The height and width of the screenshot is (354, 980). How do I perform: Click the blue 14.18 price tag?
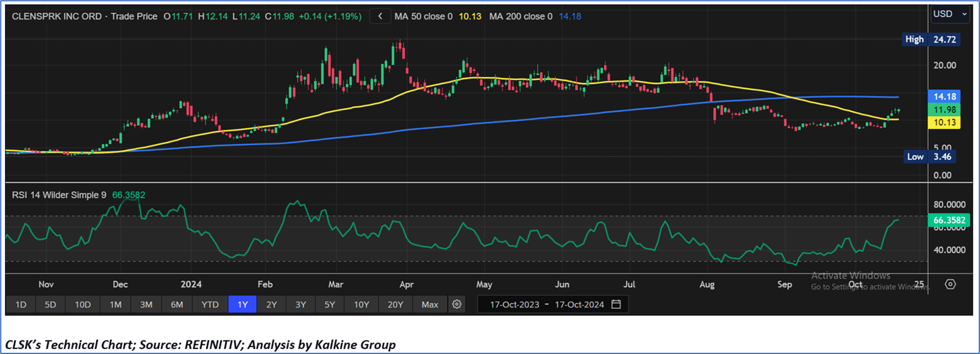coord(944,96)
